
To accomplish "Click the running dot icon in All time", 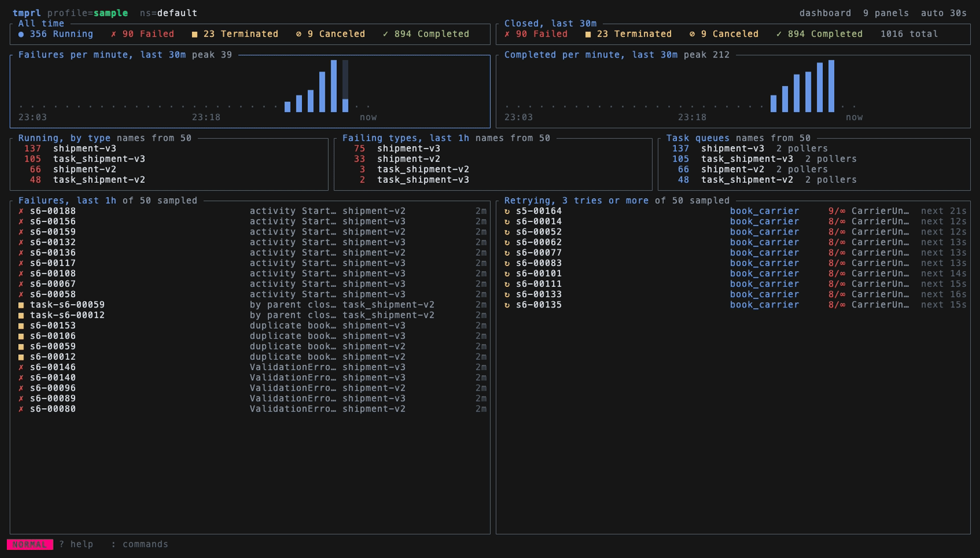I will click(x=21, y=34).
